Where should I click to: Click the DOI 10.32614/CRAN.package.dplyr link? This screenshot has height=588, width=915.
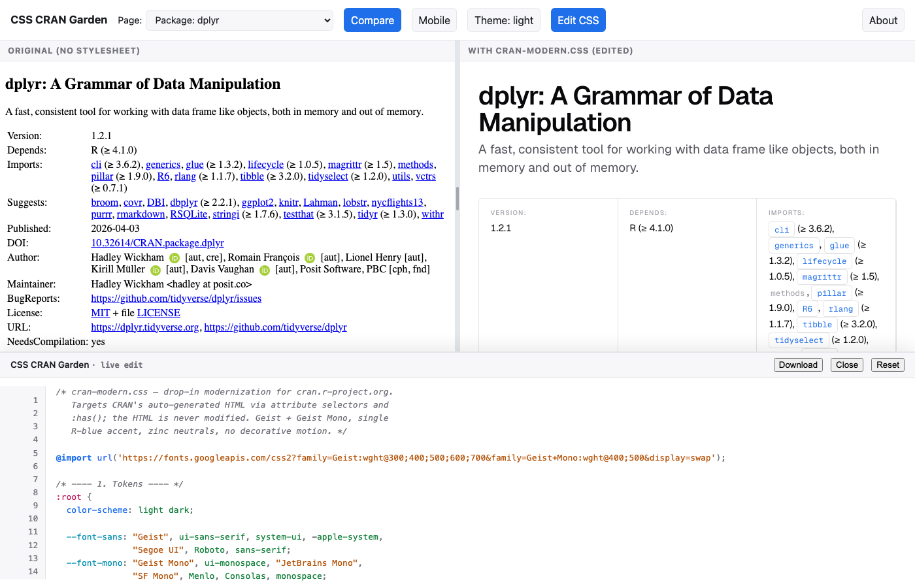click(158, 243)
